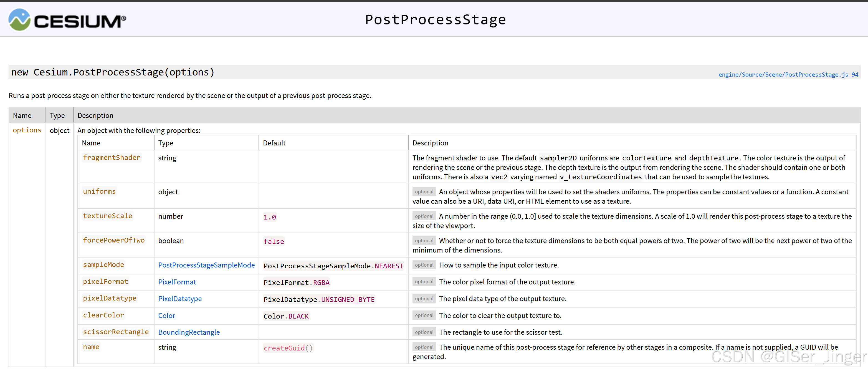Click the v_textureCoordinates code term

601,177
